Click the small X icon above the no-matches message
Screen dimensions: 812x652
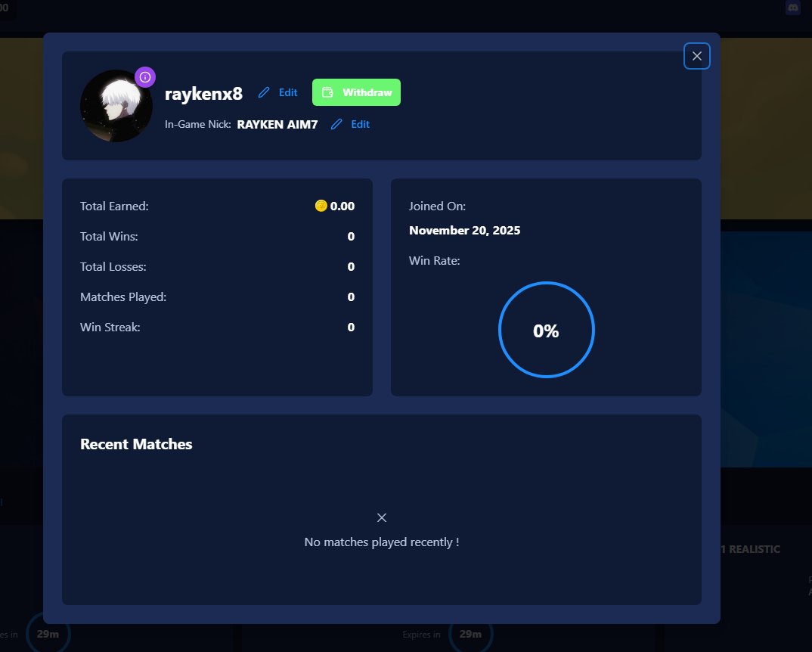pyautogui.click(x=382, y=517)
